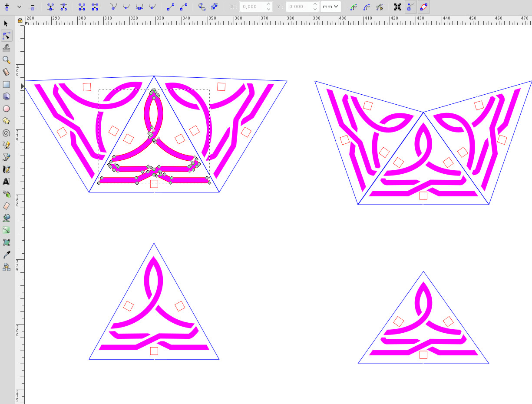Select the Zoom magnifier tool

pyautogui.click(x=6, y=60)
